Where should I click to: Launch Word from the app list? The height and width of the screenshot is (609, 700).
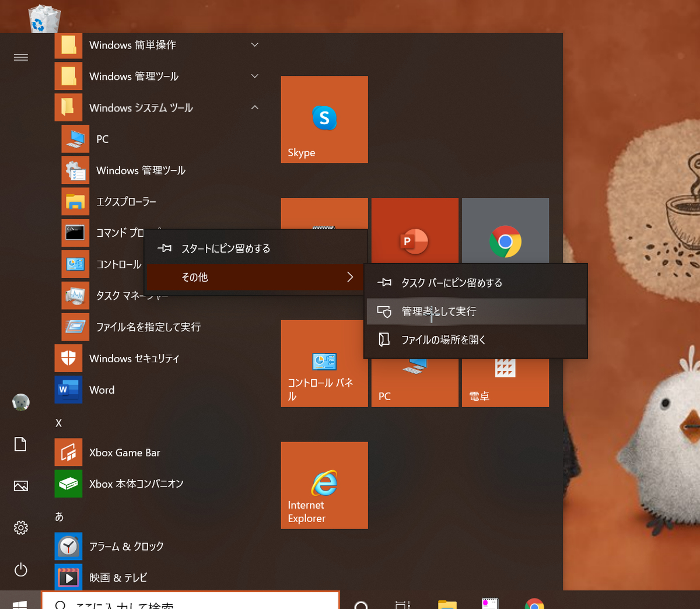click(x=68, y=390)
